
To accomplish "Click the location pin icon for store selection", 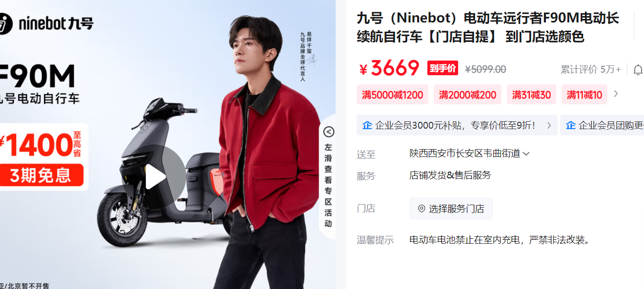I will coord(422,209).
